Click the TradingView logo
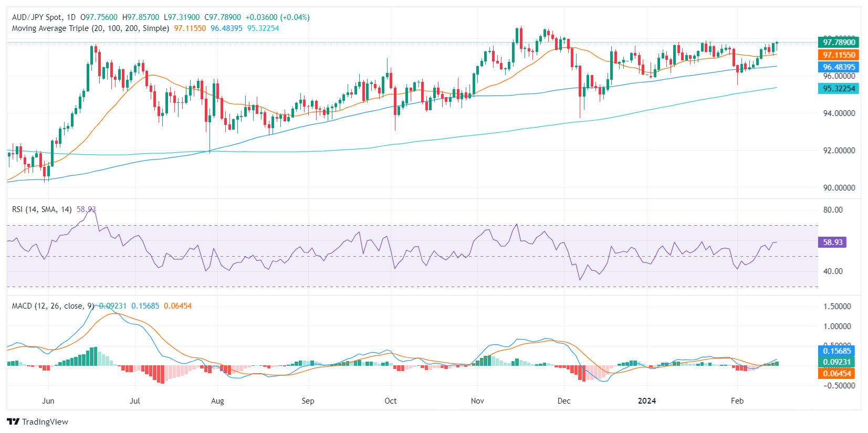 click(37, 421)
